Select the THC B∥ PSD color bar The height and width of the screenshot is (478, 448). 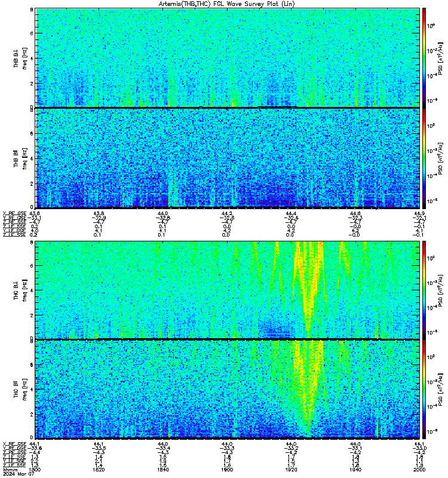pyautogui.click(x=424, y=389)
